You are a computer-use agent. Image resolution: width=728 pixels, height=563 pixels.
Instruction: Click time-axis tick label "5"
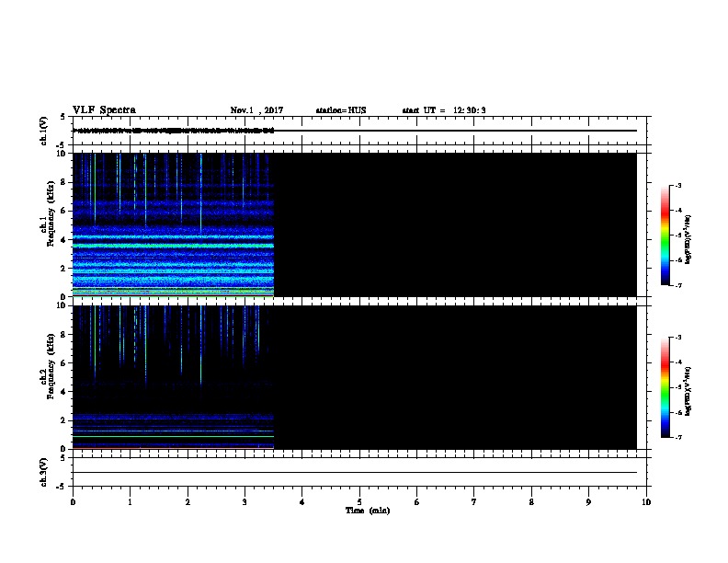[x=359, y=502]
